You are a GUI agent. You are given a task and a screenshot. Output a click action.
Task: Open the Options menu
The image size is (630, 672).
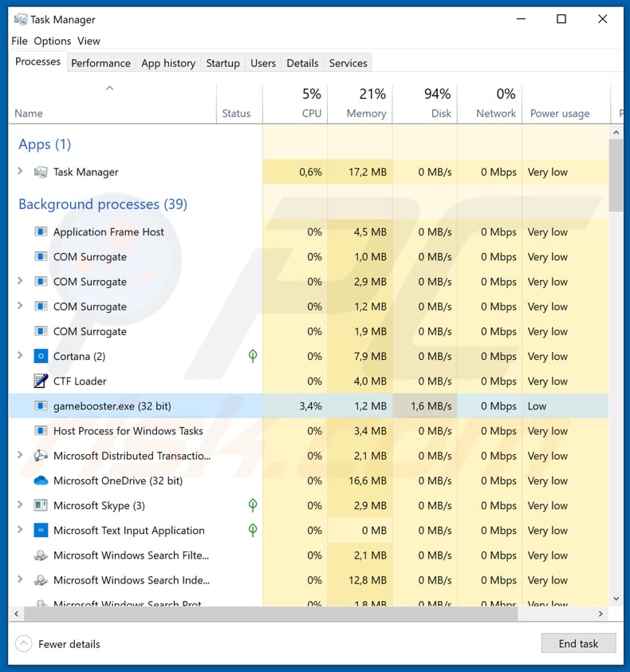point(53,42)
